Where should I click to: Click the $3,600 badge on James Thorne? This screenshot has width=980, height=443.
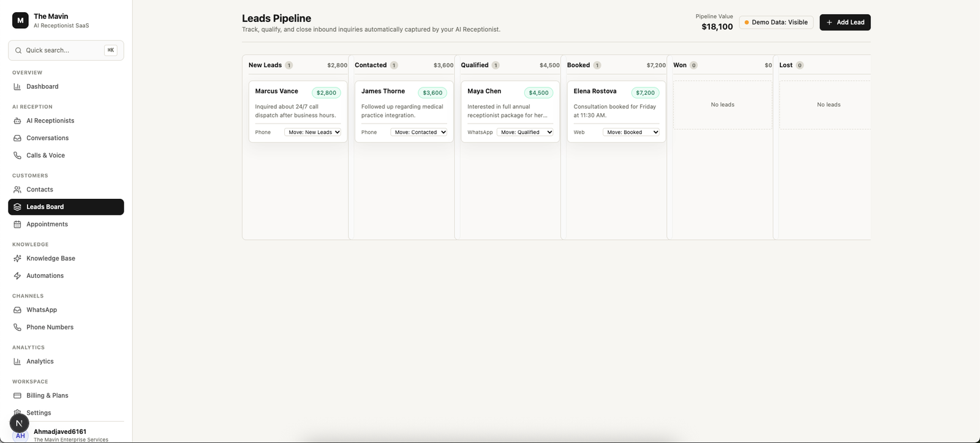(432, 93)
